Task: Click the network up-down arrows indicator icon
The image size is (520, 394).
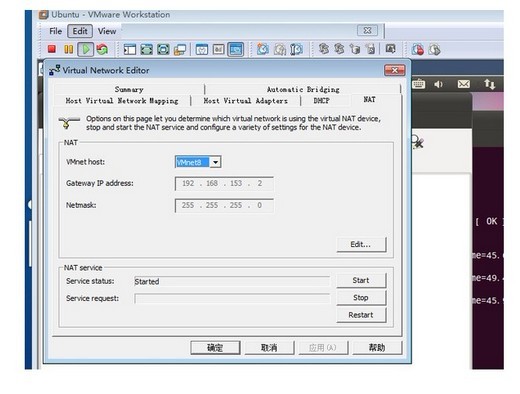Action: coord(489,84)
